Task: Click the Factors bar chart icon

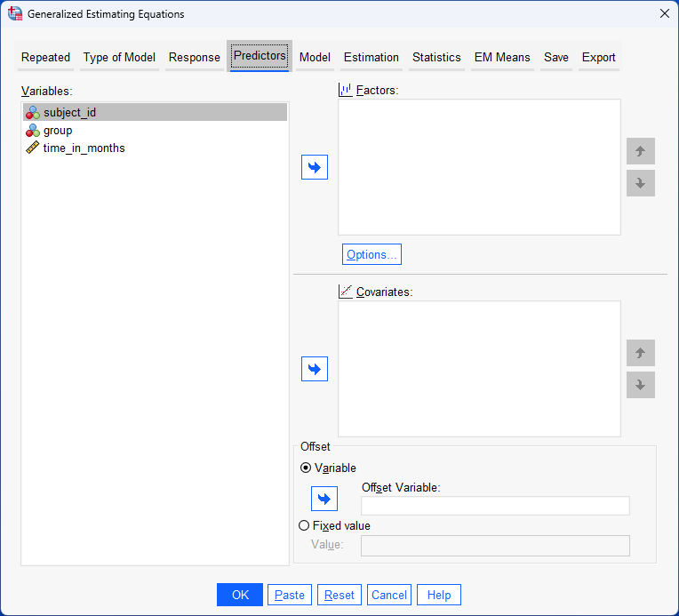Action: 346,90
